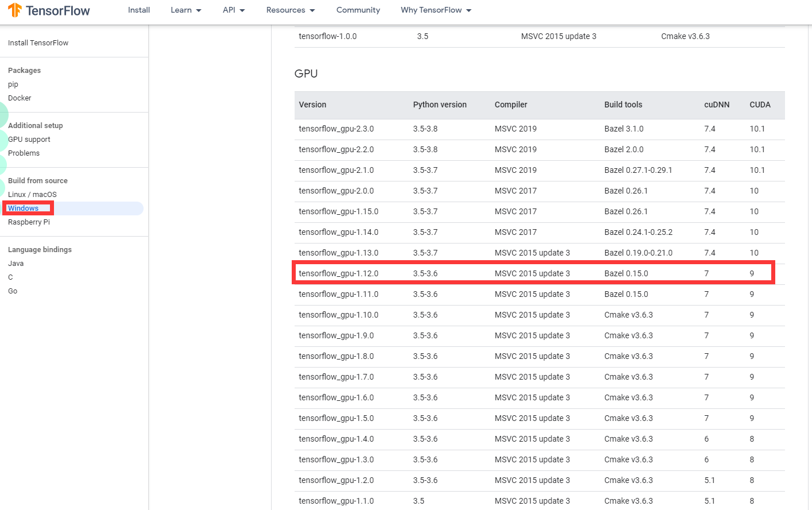
Task: Select tensorflow_gpu-1.11.0 version cell
Action: tap(339, 294)
